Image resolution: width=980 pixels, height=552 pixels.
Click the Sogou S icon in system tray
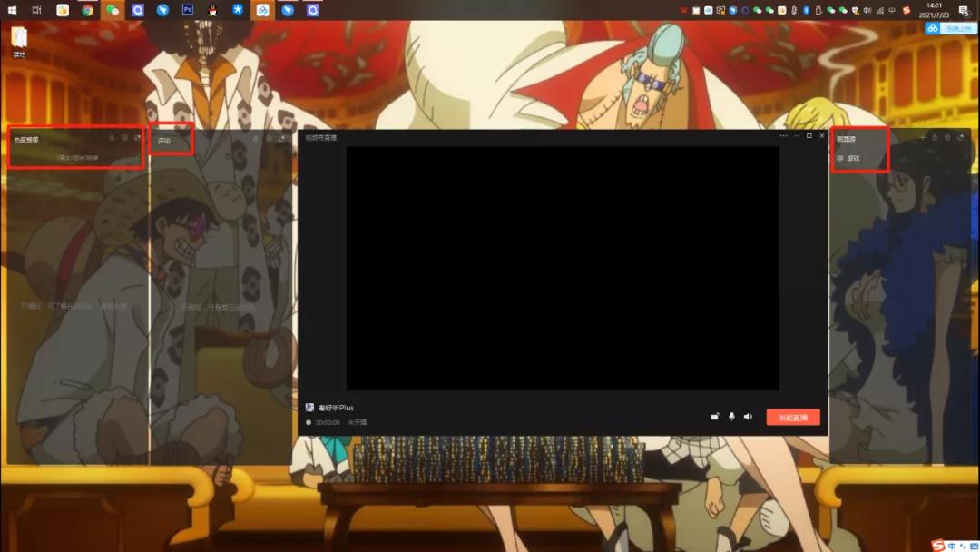click(x=906, y=10)
